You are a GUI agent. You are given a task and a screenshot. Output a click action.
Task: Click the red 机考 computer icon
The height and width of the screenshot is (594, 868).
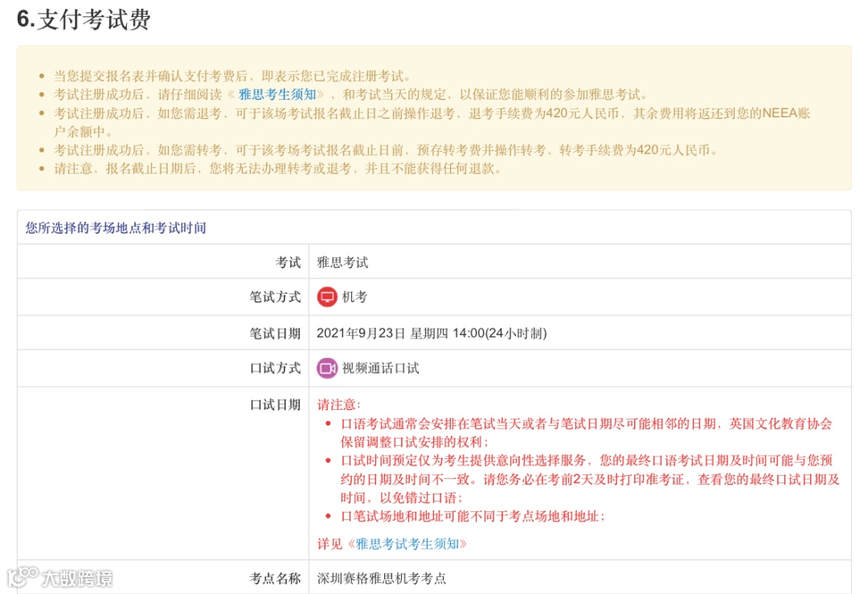click(x=326, y=297)
